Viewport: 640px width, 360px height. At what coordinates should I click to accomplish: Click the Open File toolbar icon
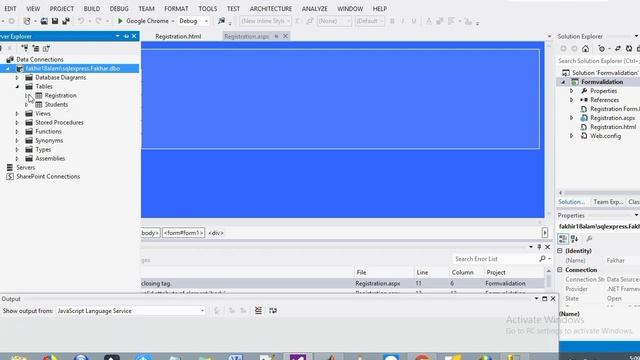tap(44, 21)
